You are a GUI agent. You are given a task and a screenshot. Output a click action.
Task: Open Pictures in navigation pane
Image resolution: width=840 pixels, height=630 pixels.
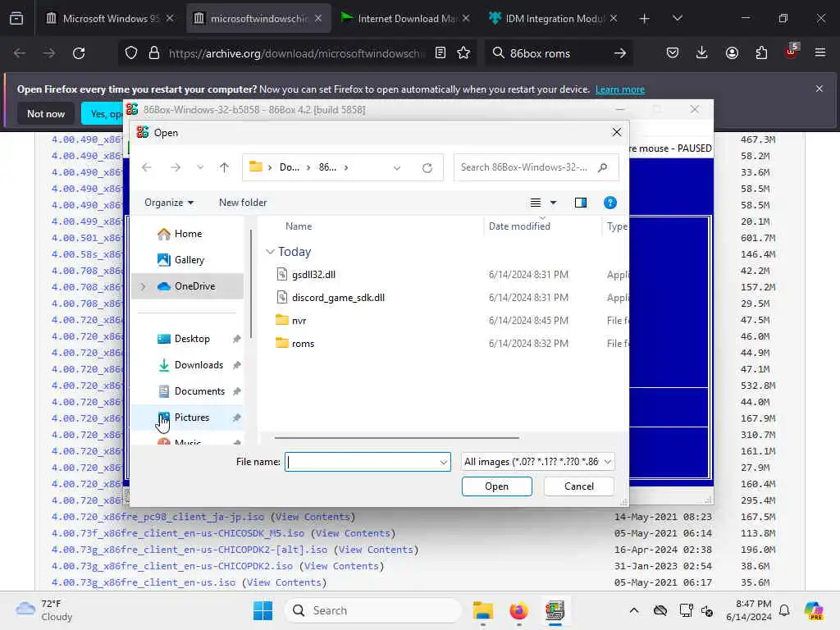coord(188,418)
